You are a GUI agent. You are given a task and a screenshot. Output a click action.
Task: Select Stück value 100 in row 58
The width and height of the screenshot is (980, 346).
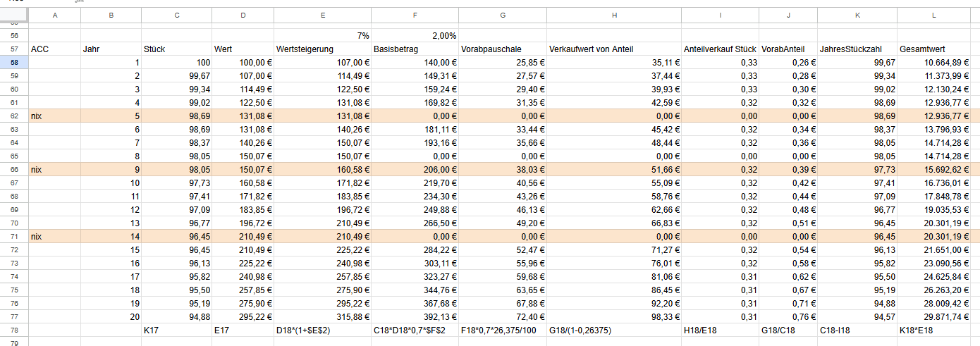tap(176, 63)
